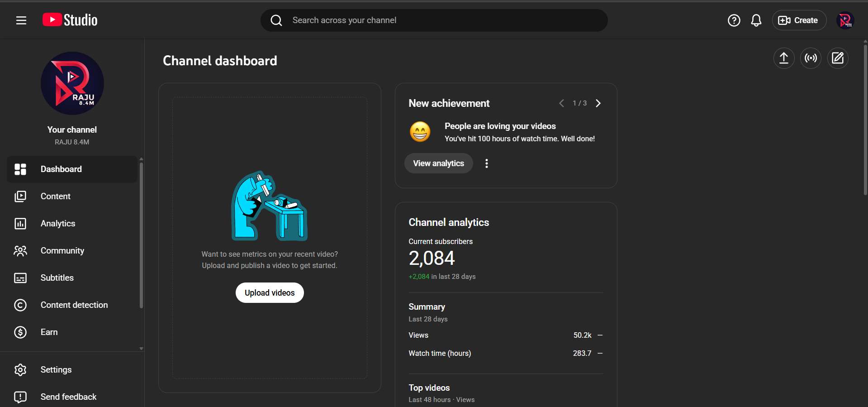The width and height of the screenshot is (868, 407).
Task: Open the achievement card three-dot menu
Action: [486, 163]
